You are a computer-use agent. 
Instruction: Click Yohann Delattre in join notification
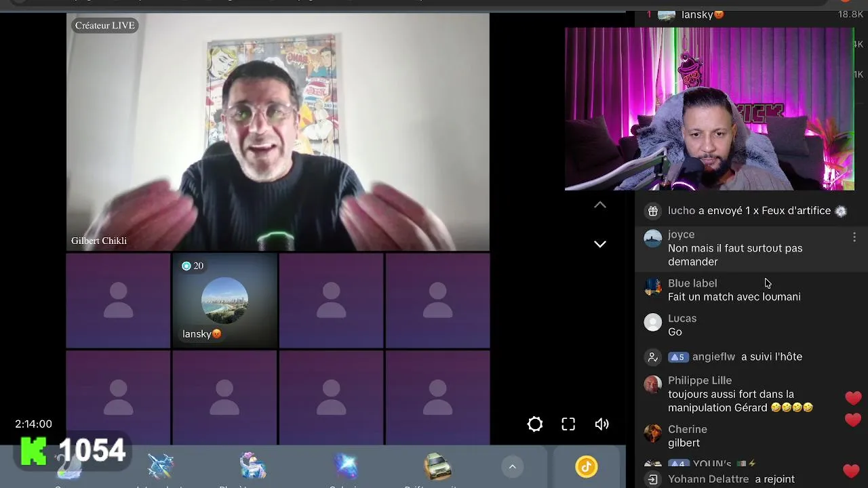pyautogui.click(x=709, y=479)
